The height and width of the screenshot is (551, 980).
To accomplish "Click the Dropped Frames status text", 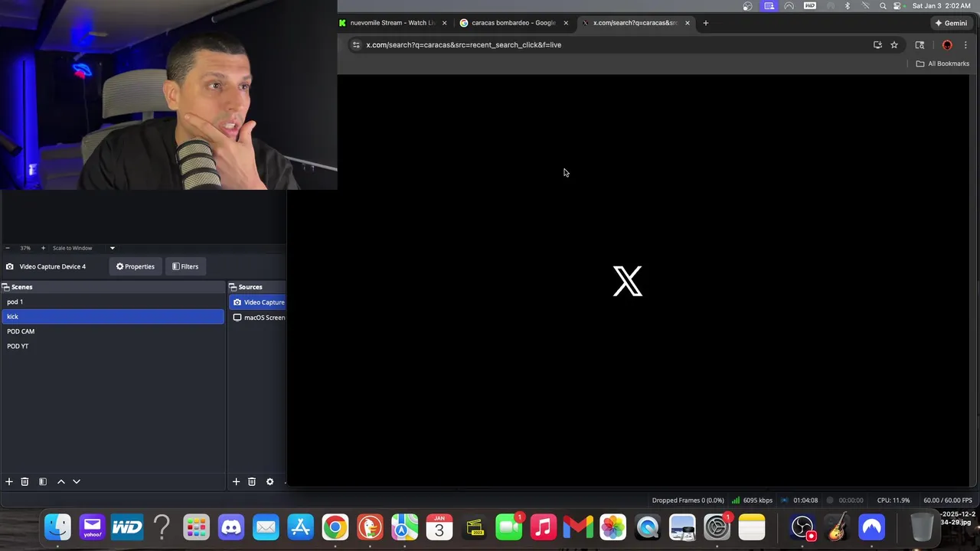I will 688,500.
